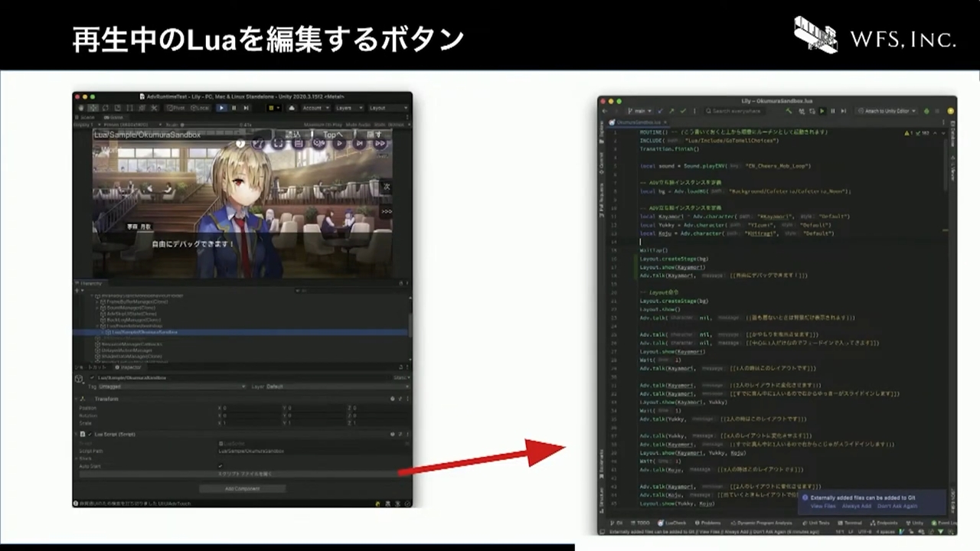Viewport: 980px width, 551px height.
Task: Open the Tag dropdown showing Untagged
Action: click(x=172, y=386)
